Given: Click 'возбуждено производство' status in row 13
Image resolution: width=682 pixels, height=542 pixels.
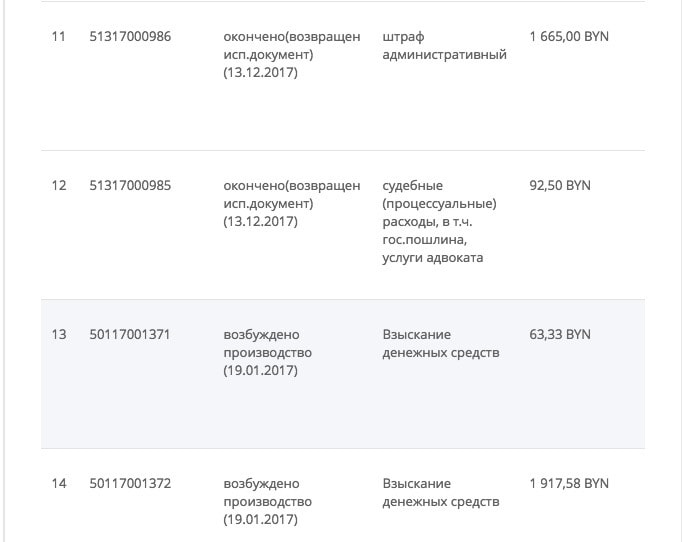Looking at the screenshot, I should tap(268, 352).
